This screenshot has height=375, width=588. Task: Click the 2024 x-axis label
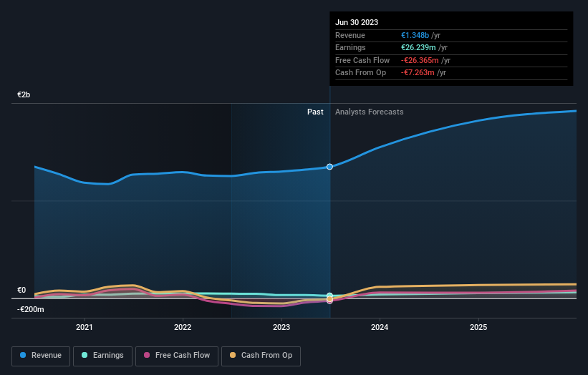pyautogui.click(x=380, y=328)
